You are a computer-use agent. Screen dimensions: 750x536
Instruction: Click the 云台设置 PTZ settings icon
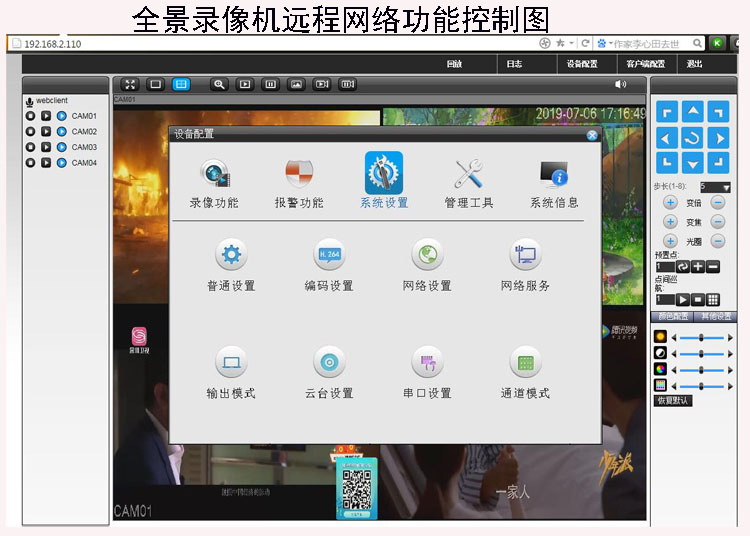(x=329, y=362)
